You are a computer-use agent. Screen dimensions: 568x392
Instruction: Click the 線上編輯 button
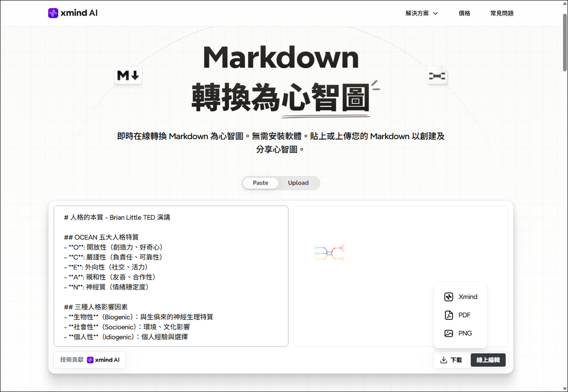488,360
